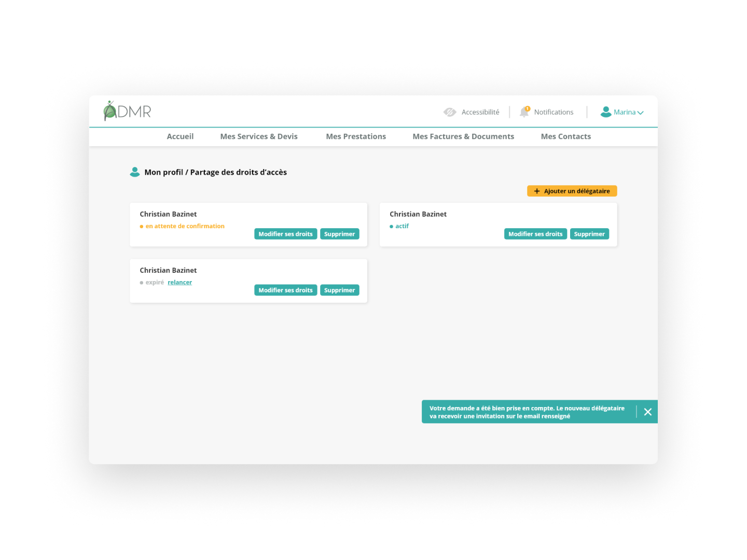Click the Marina user avatar icon
Viewport: 747px width, 560px height.
click(606, 111)
